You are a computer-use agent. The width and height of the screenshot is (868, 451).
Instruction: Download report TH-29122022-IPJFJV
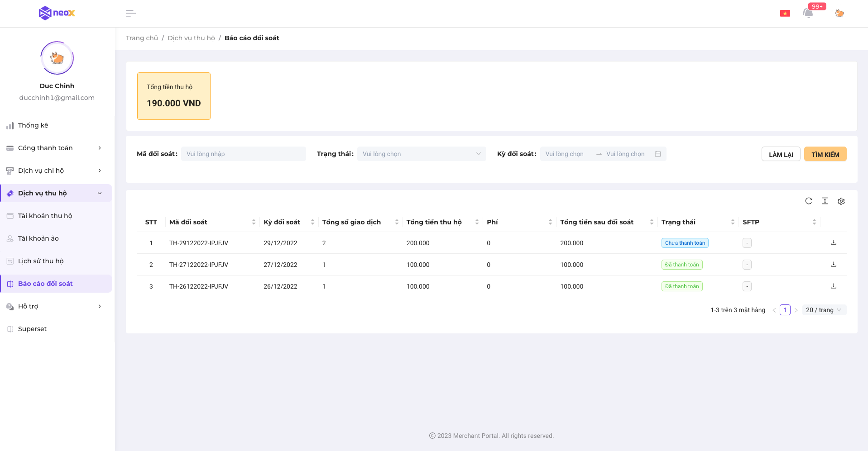pyautogui.click(x=833, y=243)
